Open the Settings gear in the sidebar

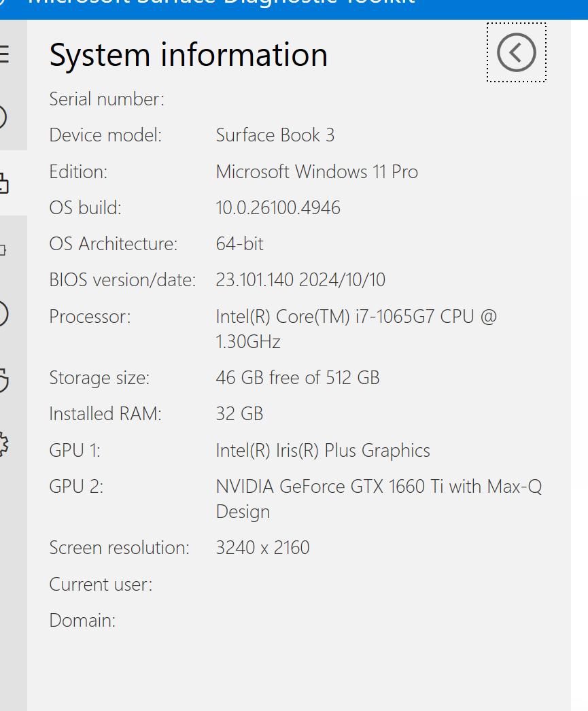point(3,445)
